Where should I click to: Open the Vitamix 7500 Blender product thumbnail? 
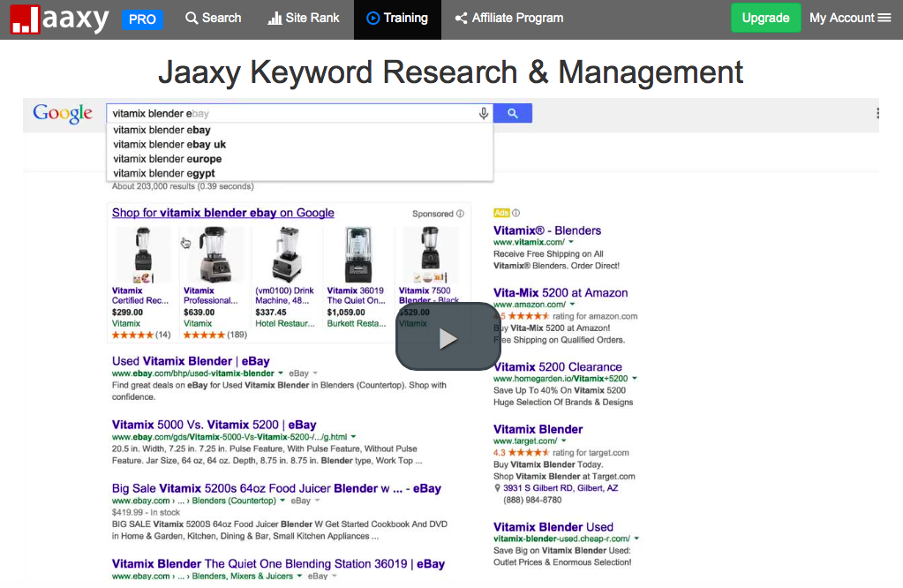pos(430,255)
